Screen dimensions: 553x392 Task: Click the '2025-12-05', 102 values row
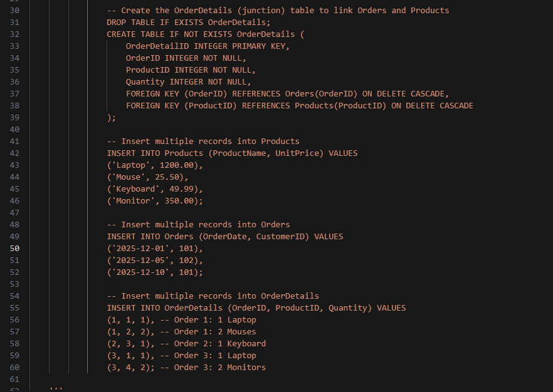tap(154, 260)
